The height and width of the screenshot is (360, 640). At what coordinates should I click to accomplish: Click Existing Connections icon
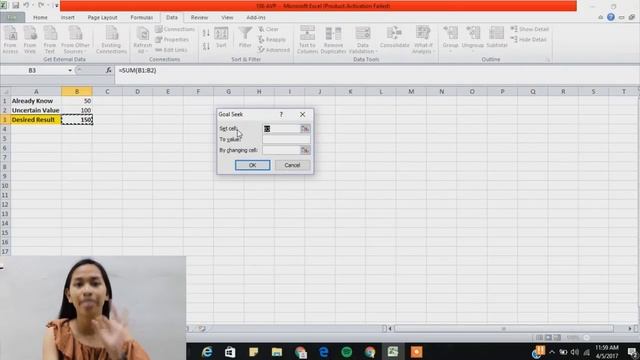coord(111,40)
